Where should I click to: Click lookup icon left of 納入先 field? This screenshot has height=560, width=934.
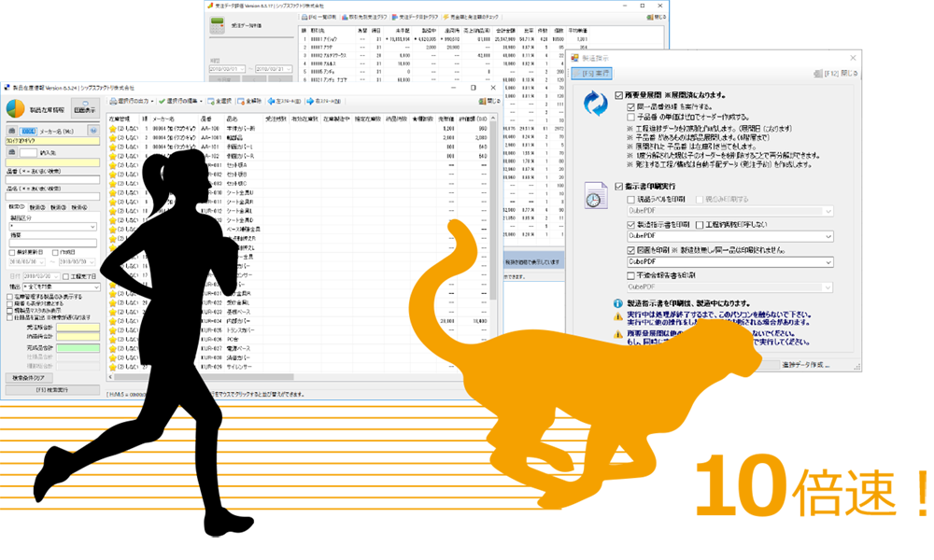tap(12, 152)
